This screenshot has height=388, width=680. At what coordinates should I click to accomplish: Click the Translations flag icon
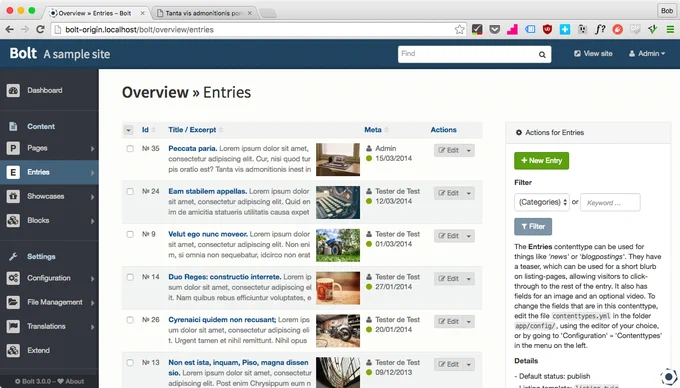[x=13, y=326]
